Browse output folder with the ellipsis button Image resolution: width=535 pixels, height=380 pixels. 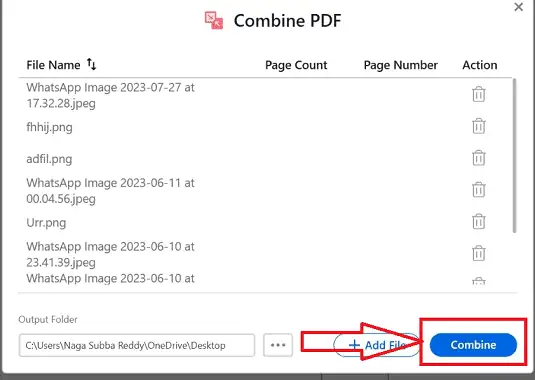(278, 345)
